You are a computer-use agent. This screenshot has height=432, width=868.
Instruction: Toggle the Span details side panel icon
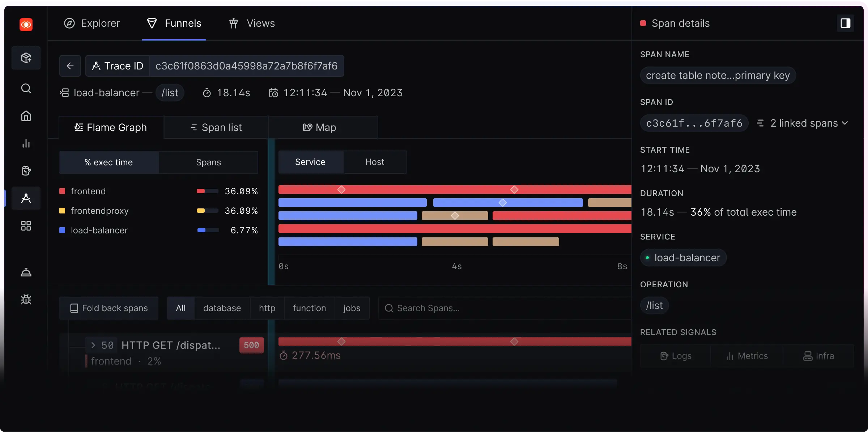pos(845,24)
